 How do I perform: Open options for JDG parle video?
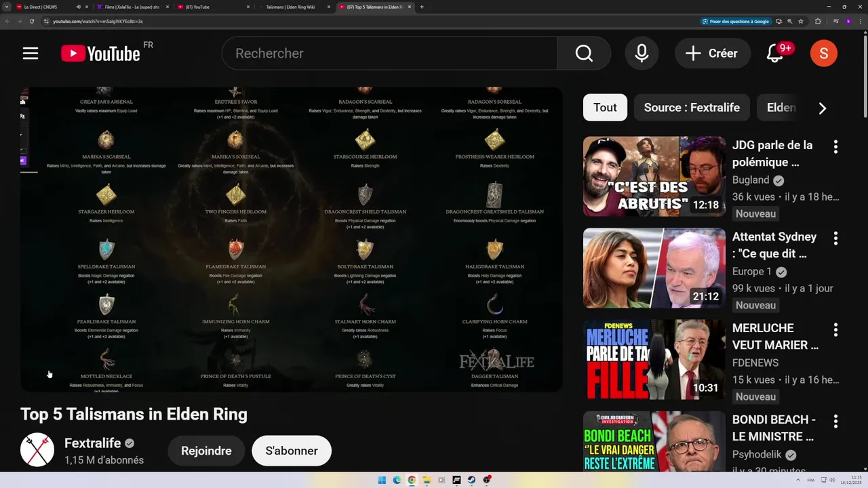click(835, 146)
